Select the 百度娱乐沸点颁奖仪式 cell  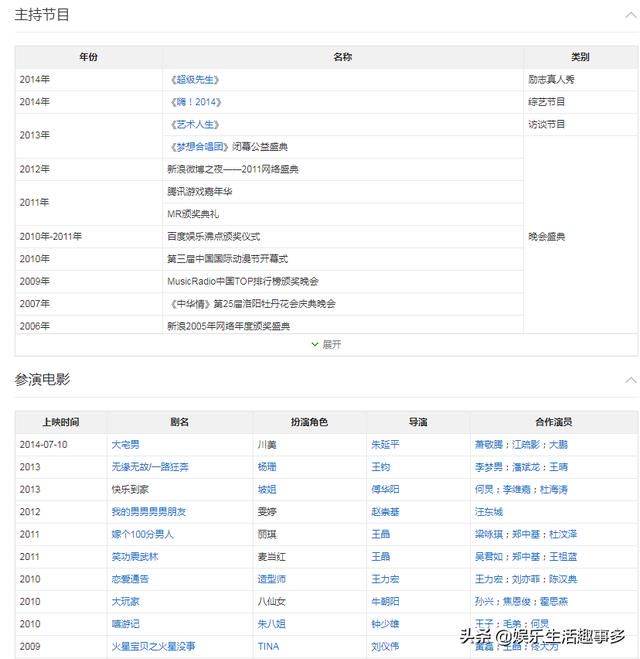tap(343, 236)
